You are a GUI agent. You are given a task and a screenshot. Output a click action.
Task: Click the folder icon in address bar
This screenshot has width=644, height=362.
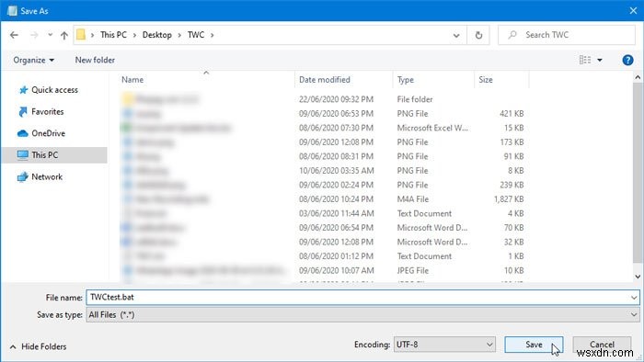pyautogui.click(x=81, y=35)
